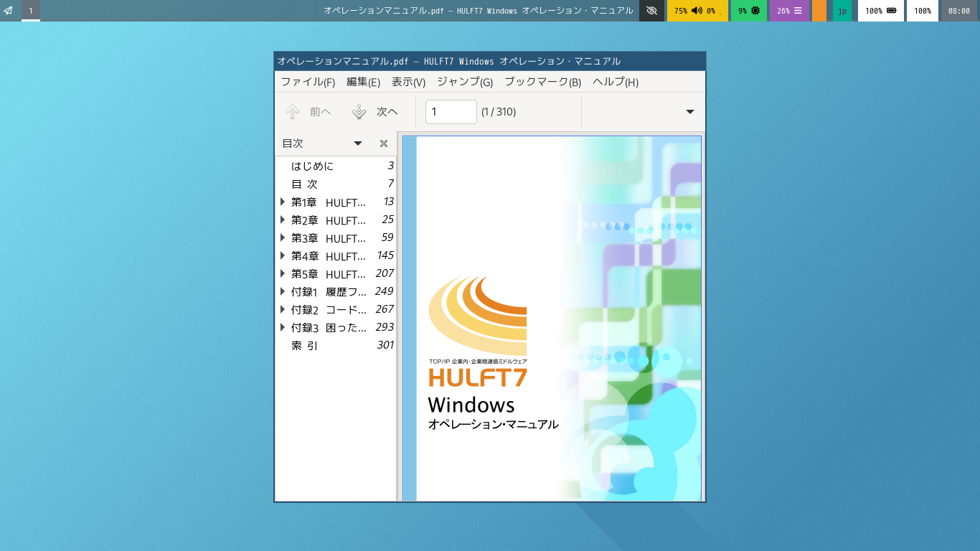Open the 目次 sidebar selector dropdown
The image size is (980, 551).
coord(358,143)
